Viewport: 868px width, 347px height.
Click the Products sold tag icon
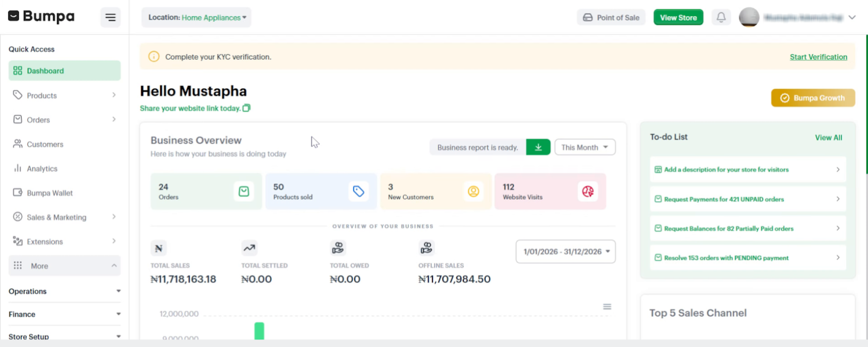358,191
